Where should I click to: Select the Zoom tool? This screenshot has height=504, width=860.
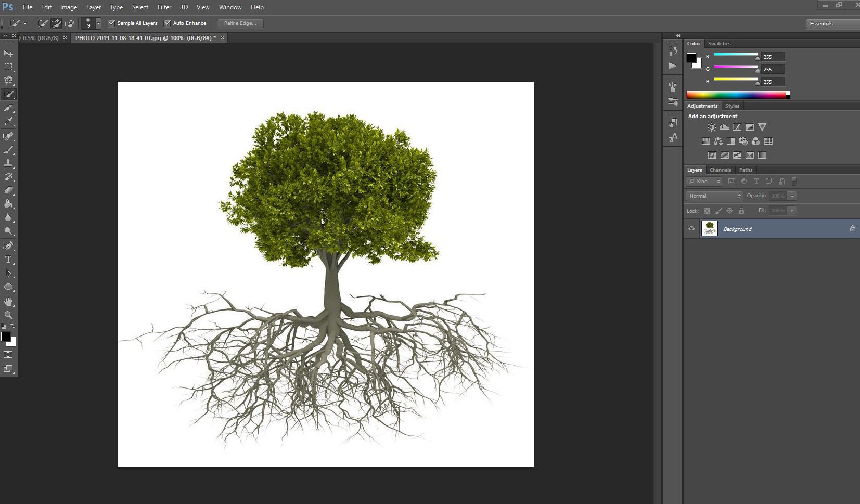click(x=8, y=315)
